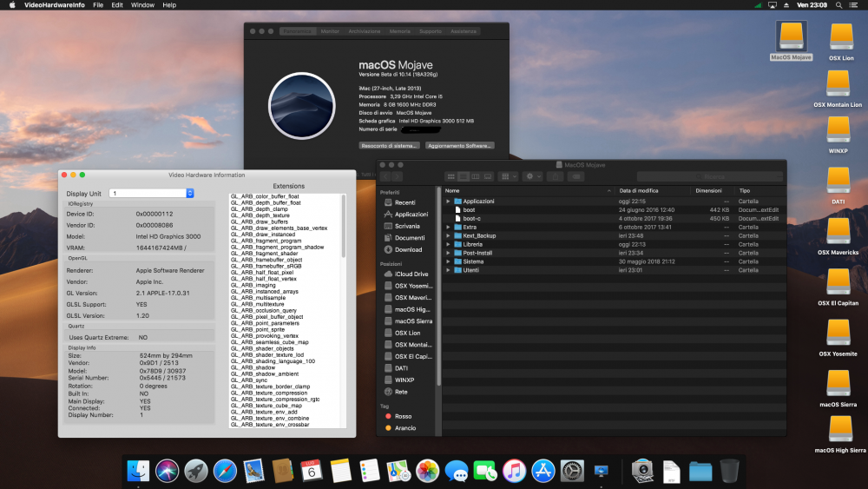This screenshot has height=489, width=868.
Task: Open the Finder group-by arrangement dropdown
Action: [508, 176]
